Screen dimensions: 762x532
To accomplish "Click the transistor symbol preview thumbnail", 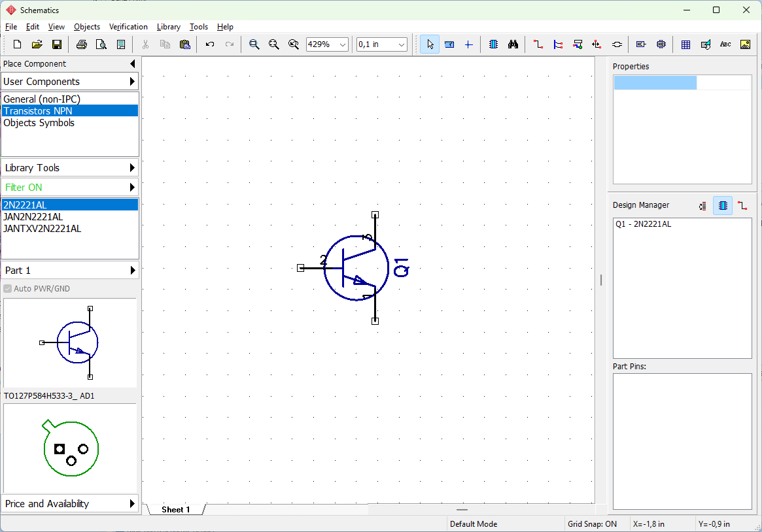I will point(70,342).
